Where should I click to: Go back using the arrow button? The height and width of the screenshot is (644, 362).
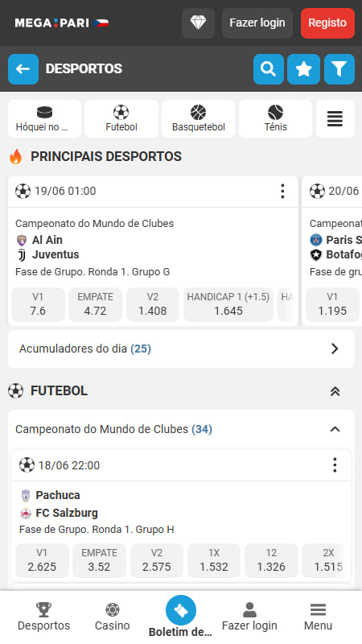tap(23, 69)
